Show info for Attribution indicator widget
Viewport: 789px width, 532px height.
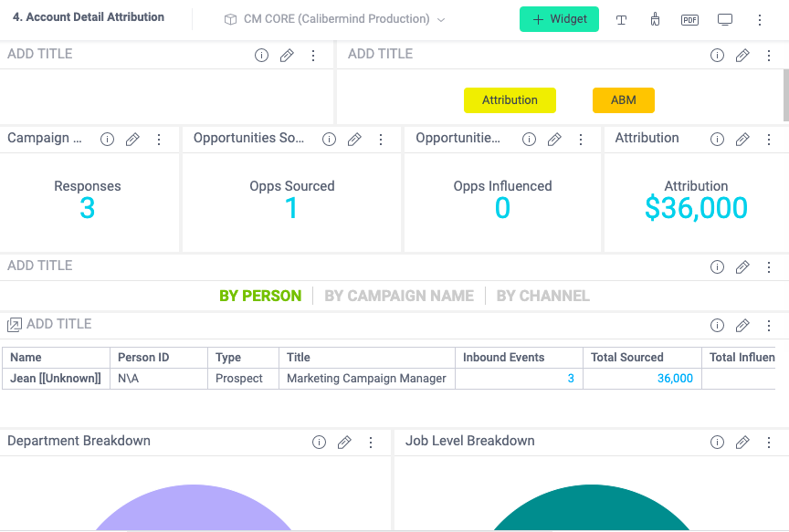[x=717, y=140]
